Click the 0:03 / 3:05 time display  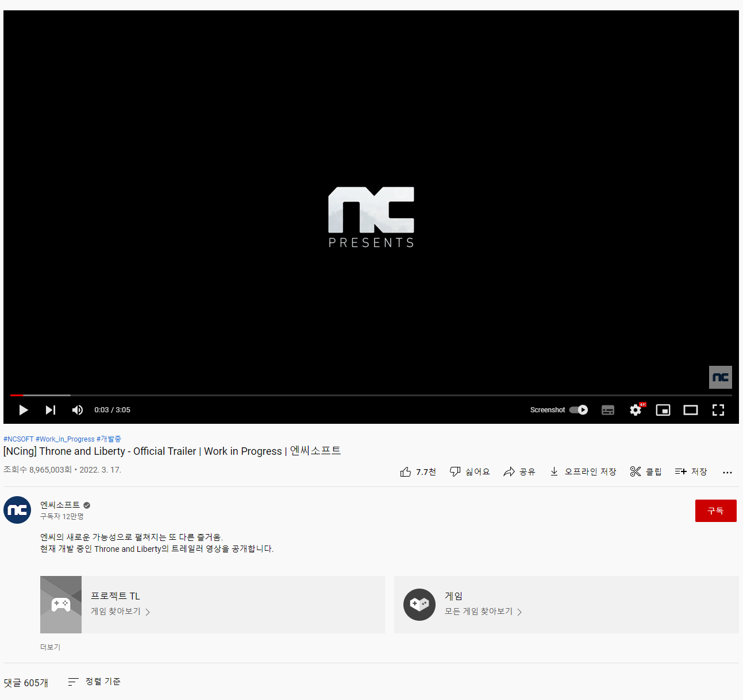point(112,410)
